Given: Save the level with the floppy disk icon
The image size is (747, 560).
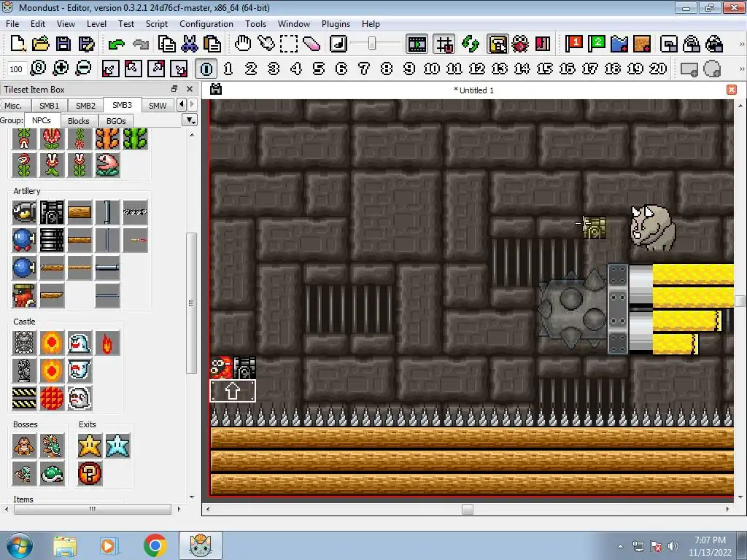Looking at the screenshot, I should click(63, 44).
